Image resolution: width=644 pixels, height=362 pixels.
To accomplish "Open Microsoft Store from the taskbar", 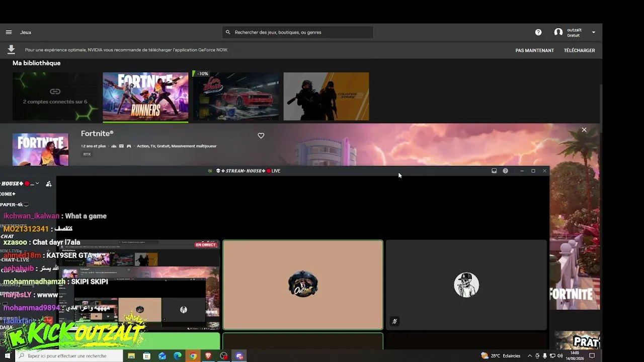I will [147, 356].
